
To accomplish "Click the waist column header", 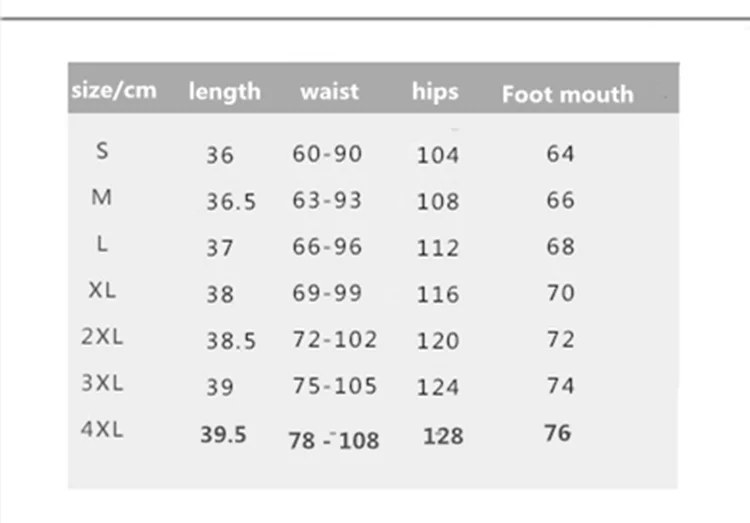I will pyautogui.click(x=330, y=91).
